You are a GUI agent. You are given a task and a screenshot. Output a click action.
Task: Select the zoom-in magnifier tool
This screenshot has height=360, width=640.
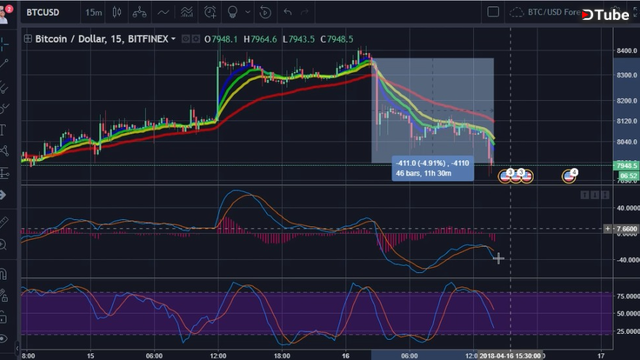point(3,244)
